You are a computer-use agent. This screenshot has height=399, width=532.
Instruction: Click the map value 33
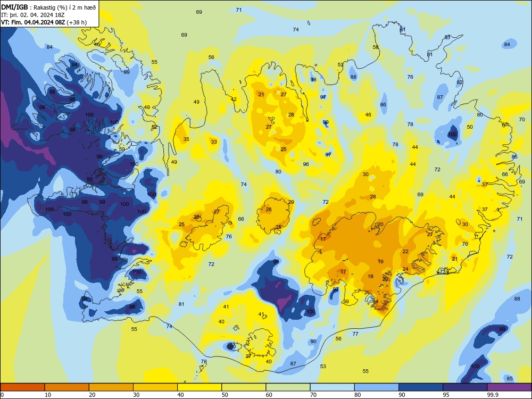pos(214,142)
